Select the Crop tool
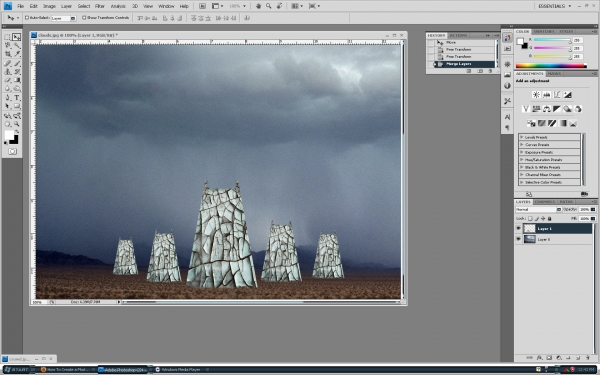600x375 pixels. (7, 54)
